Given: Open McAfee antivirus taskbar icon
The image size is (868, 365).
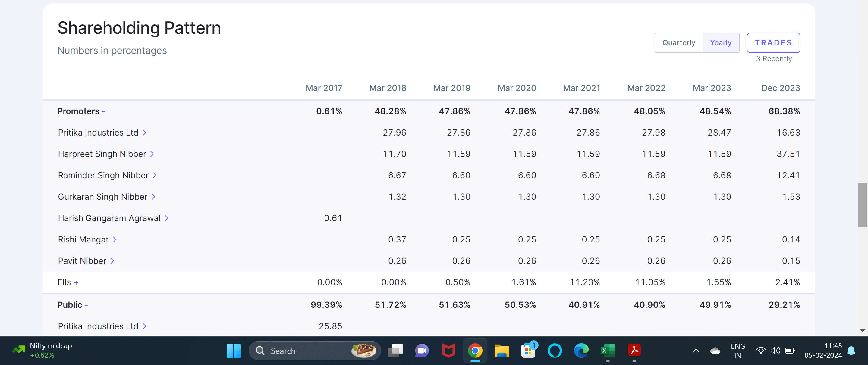Looking at the screenshot, I should coord(448,351).
